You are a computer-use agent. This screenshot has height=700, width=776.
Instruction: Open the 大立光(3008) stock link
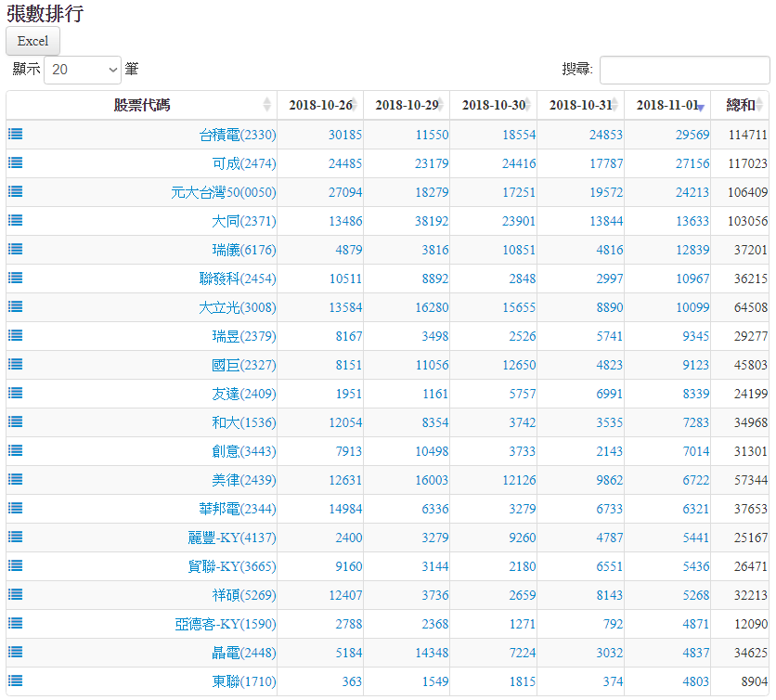click(x=237, y=307)
